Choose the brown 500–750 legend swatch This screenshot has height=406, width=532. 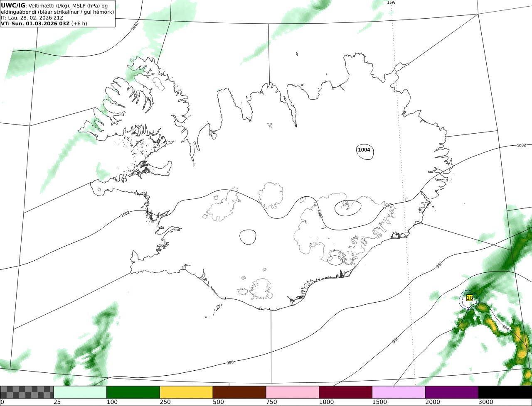click(x=239, y=392)
